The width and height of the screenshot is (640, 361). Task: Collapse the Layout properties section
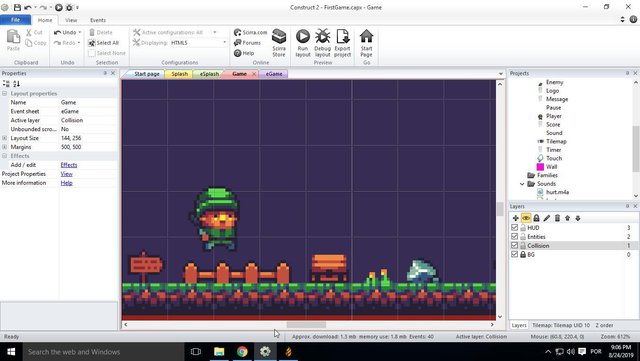coord(4,94)
